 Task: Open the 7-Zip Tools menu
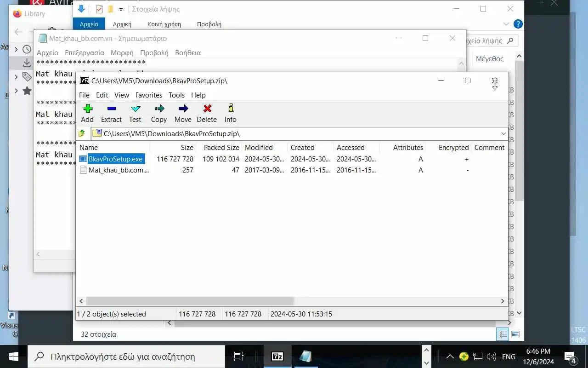pos(176,95)
